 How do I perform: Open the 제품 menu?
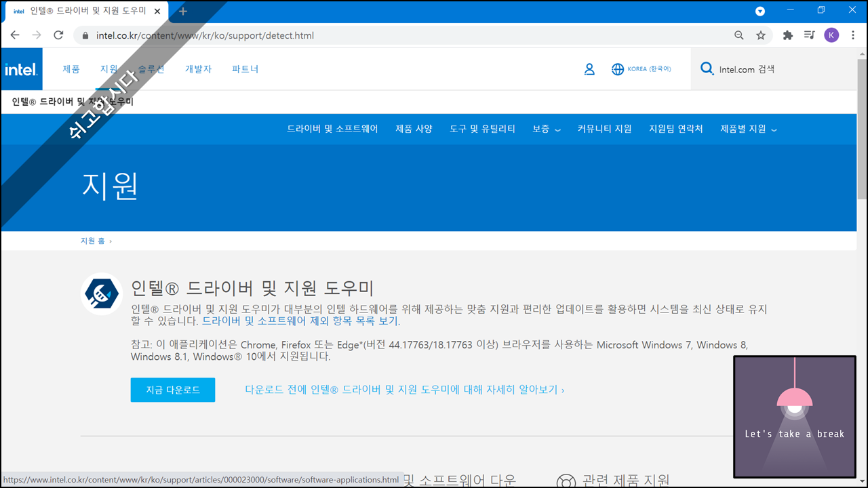pyautogui.click(x=71, y=69)
